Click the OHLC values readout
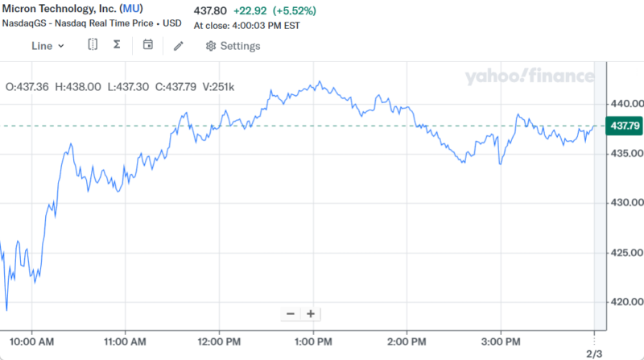Viewport: 644px width, 360px height. [120, 86]
